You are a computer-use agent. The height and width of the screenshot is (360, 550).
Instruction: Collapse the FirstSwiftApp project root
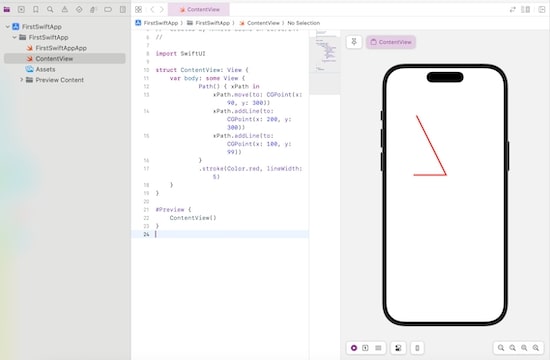pos(7,27)
